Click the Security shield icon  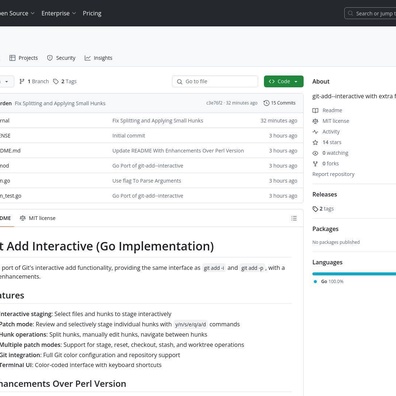(50, 58)
